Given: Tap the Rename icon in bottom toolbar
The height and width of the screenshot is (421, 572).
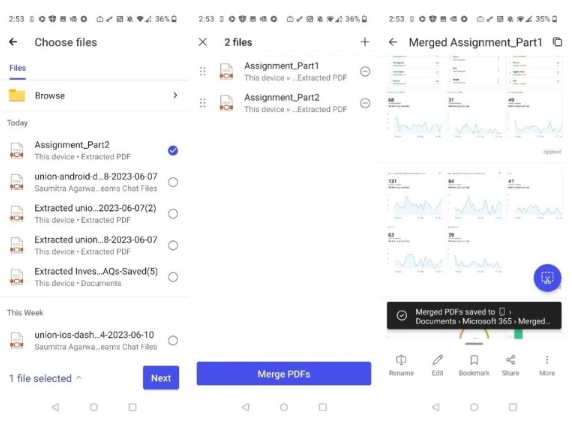Looking at the screenshot, I should coord(401,360).
